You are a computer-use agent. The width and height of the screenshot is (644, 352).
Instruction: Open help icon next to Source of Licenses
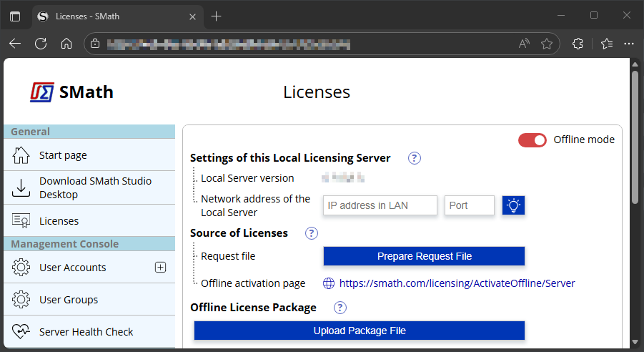(312, 233)
